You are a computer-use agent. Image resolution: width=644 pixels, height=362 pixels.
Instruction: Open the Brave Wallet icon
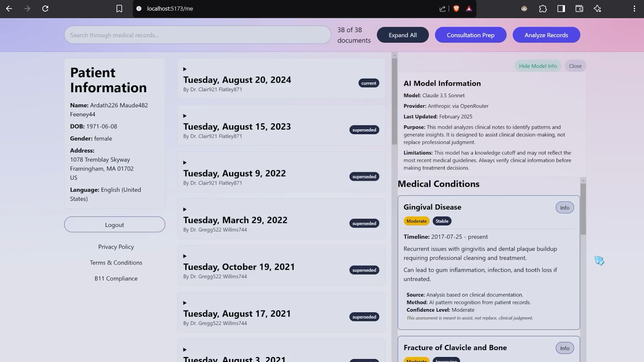579,9
